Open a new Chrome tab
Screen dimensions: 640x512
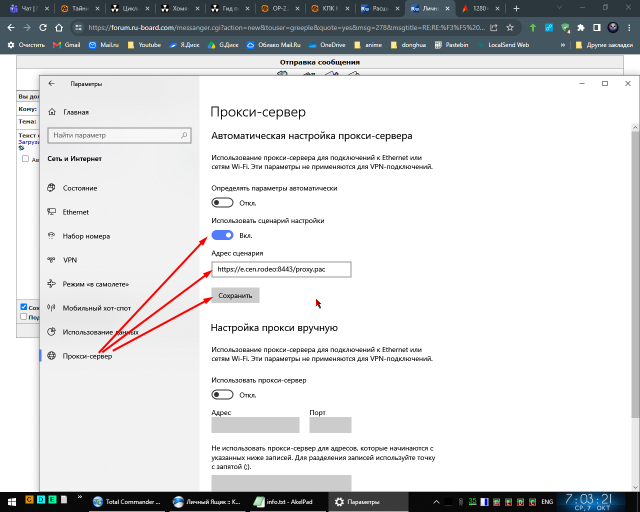pyautogui.click(x=516, y=8)
